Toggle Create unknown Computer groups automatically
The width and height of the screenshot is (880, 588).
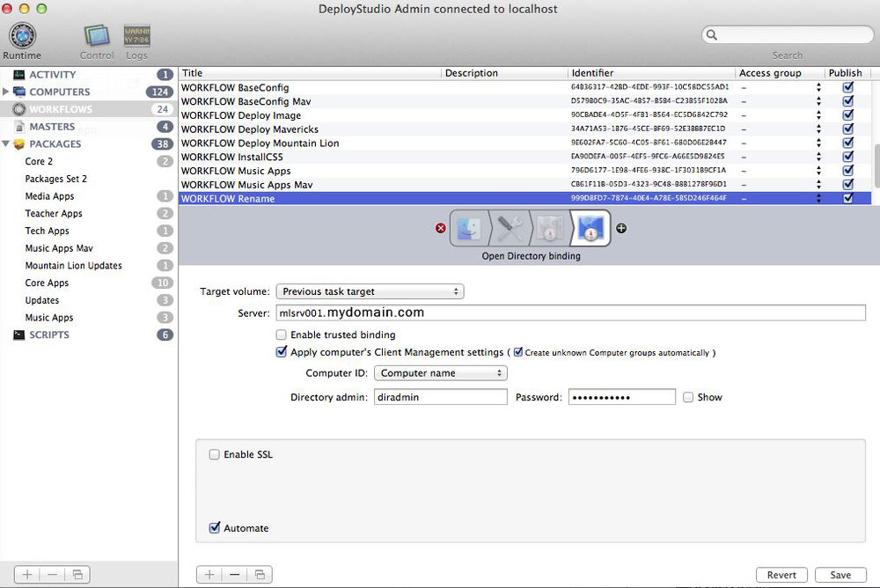(x=518, y=352)
